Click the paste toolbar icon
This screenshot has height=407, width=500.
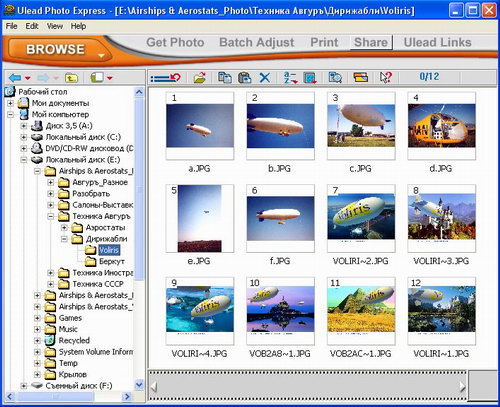245,77
